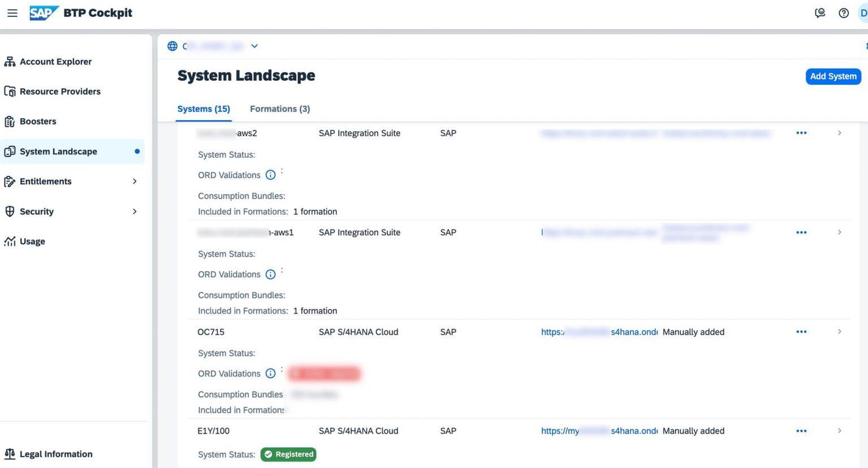
Task: Open the Account Explorer section
Action: coord(55,61)
